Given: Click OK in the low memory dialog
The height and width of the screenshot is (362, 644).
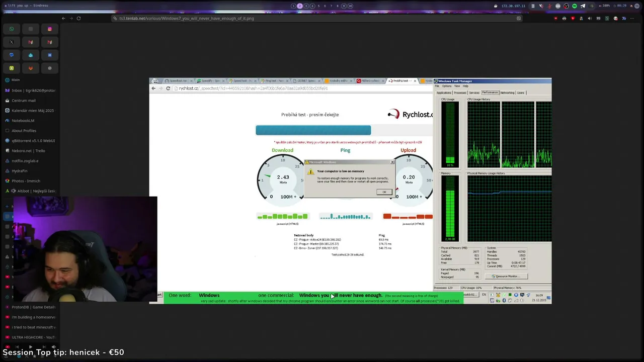Looking at the screenshot, I should click(384, 192).
